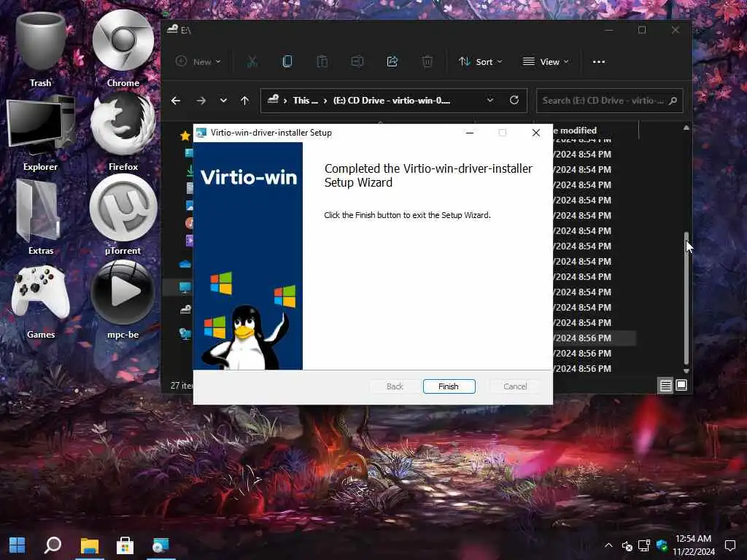
Task: Click the Search (E:) CD Drive field
Action: click(x=609, y=101)
